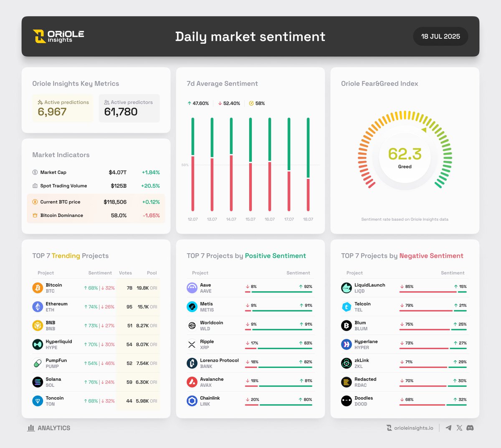Image resolution: width=501 pixels, height=448 pixels.
Task: Click the Oriole Insights logo
Action: 59,36
